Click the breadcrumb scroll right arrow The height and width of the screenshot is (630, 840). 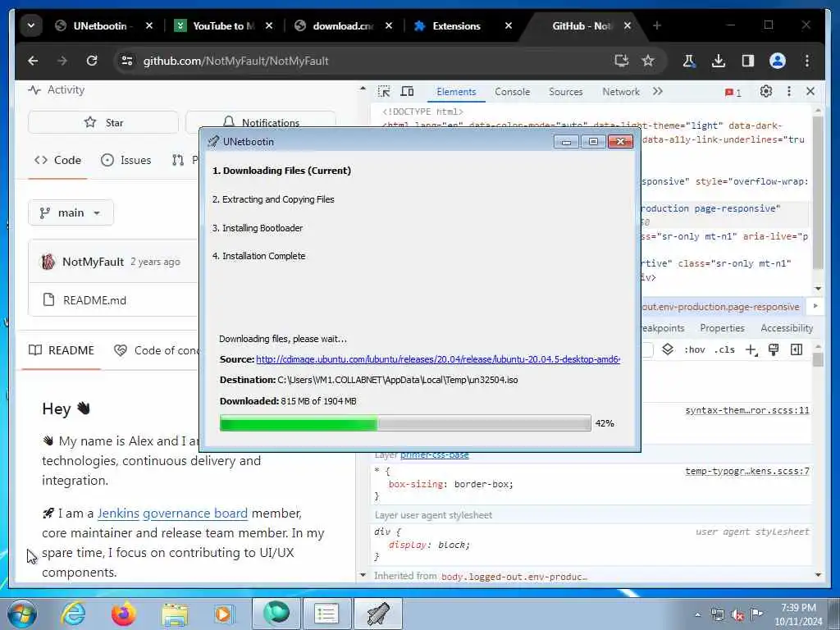click(x=815, y=306)
